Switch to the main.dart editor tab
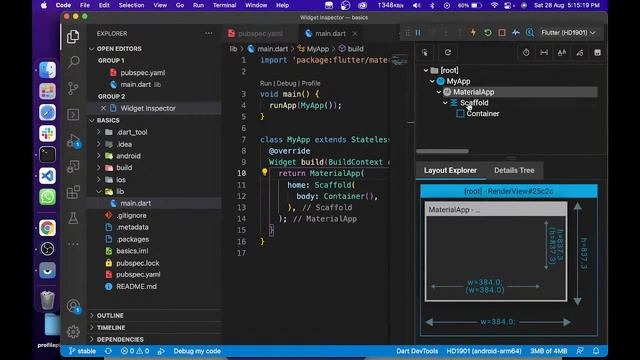640x360 pixels. coord(331,33)
